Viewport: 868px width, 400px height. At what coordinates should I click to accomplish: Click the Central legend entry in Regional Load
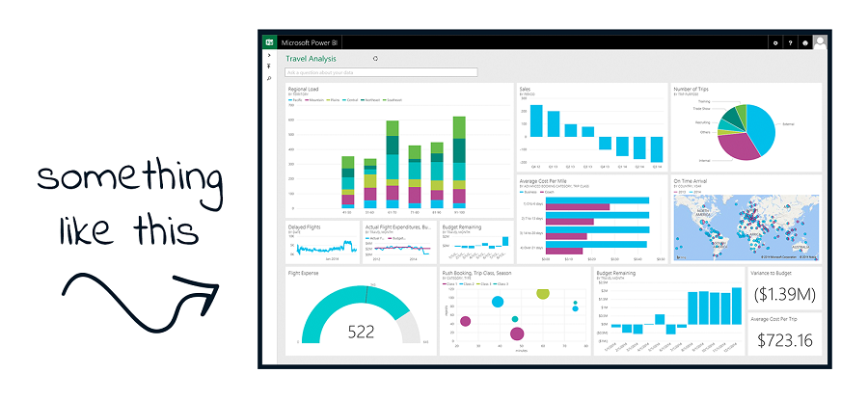click(x=350, y=100)
